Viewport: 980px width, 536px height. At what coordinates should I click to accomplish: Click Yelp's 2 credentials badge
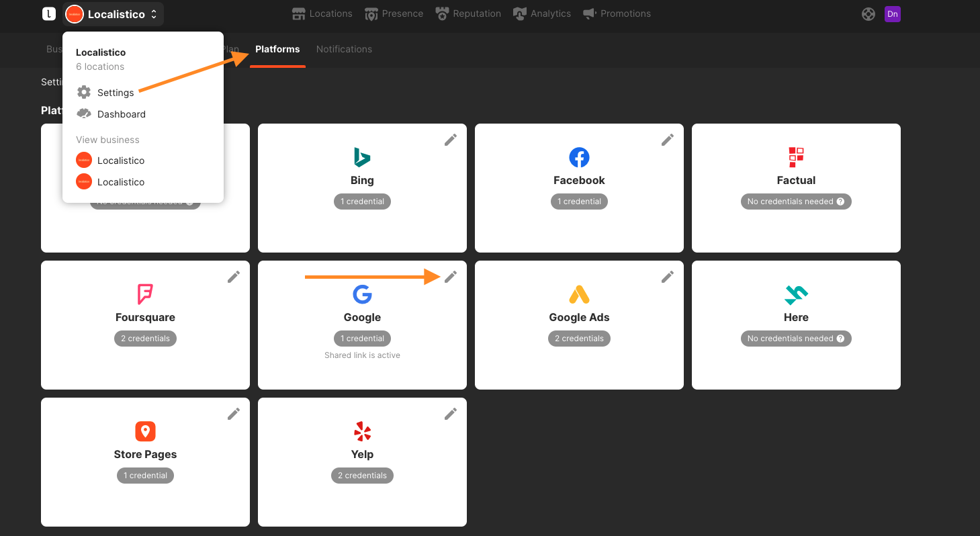click(x=362, y=476)
